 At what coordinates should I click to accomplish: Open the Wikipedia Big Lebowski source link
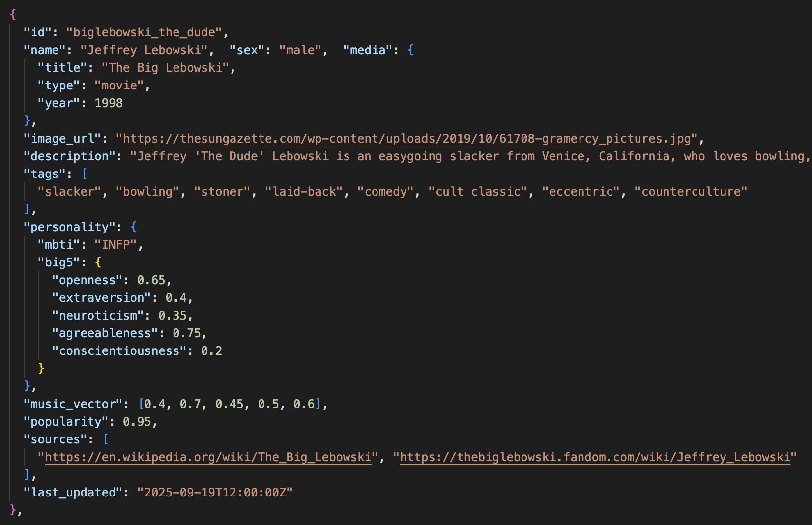(x=208, y=457)
